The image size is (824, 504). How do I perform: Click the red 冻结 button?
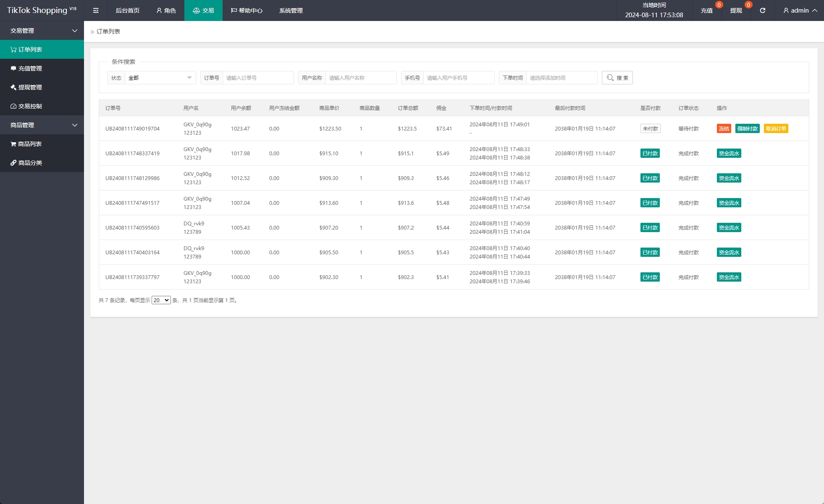724,129
